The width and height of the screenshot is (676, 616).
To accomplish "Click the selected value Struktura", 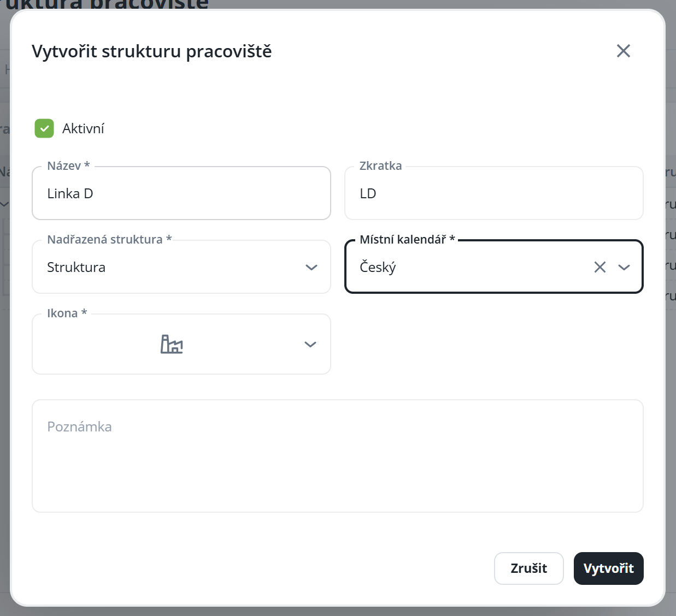I will [77, 267].
